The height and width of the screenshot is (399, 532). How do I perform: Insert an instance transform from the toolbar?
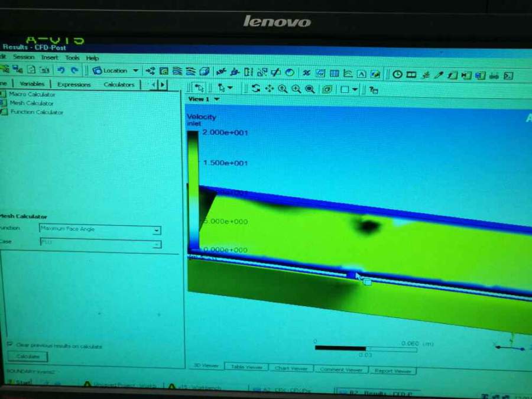262,72
